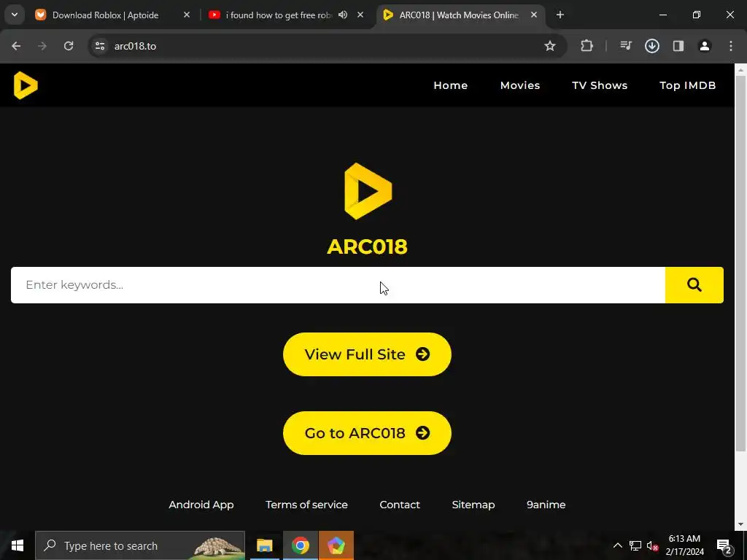Open the Extensions puzzle icon

pyautogui.click(x=587, y=46)
